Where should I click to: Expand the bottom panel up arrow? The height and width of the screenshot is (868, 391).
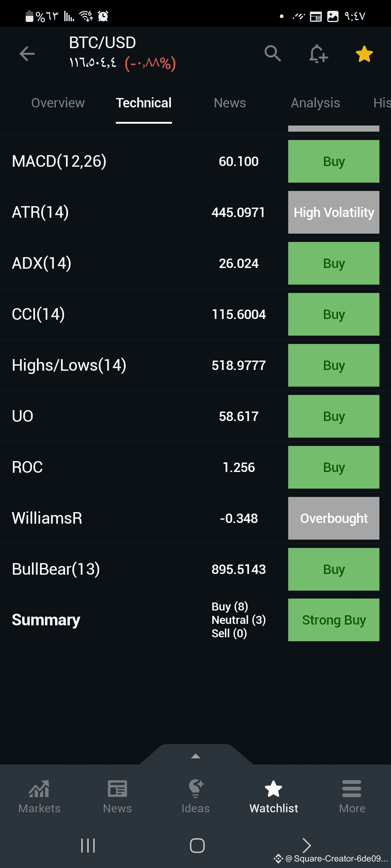coord(195,756)
